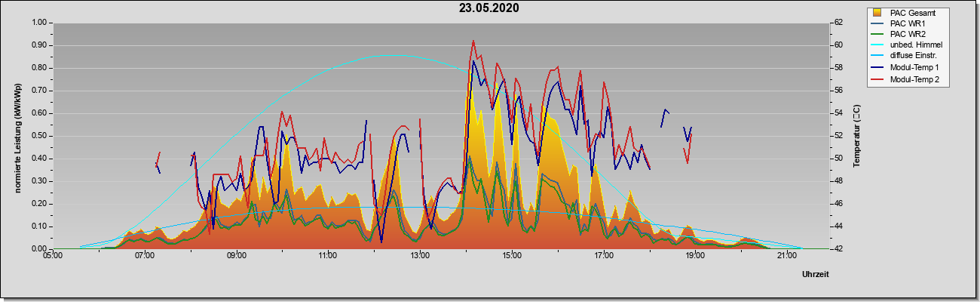Click the 0.40 power axis value
This screenshot has width=980, height=302.
click(x=38, y=159)
